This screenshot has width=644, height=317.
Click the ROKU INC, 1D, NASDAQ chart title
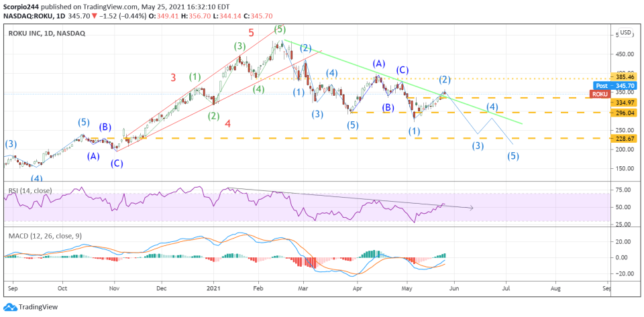(x=47, y=34)
